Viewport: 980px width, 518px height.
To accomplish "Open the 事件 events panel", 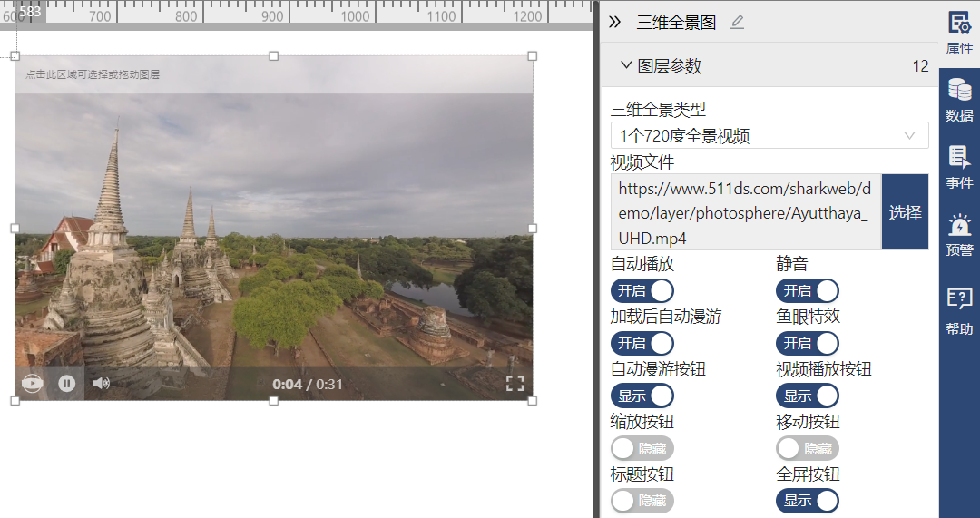I will (x=959, y=167).
